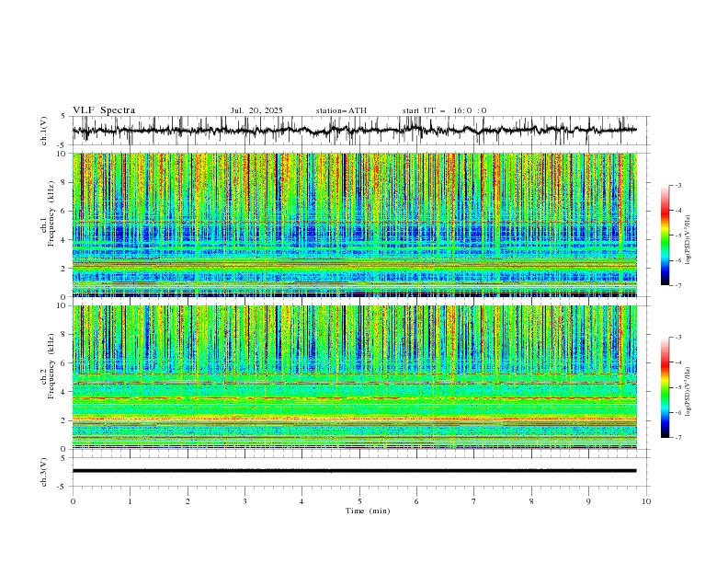This screenshot has width=728, height=563.
Task: Click the ch.1 spectrogram color bar
Action: [x=665, y=236]
